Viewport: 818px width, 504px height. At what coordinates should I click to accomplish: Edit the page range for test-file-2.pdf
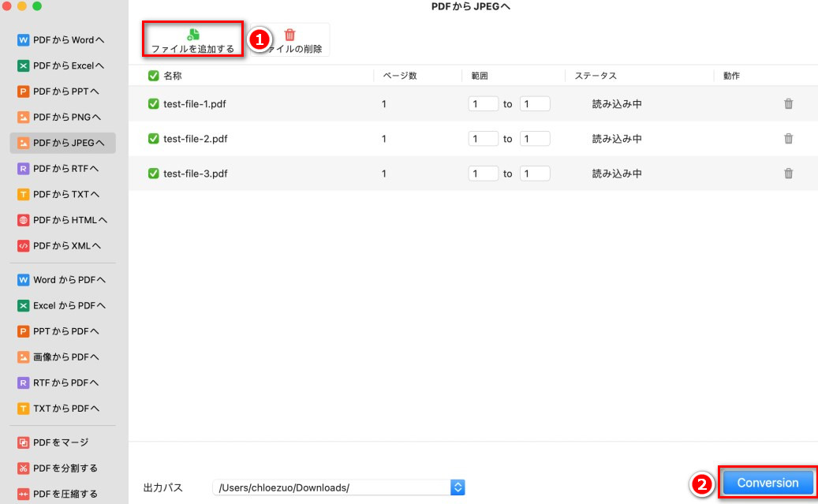[484, 138]
